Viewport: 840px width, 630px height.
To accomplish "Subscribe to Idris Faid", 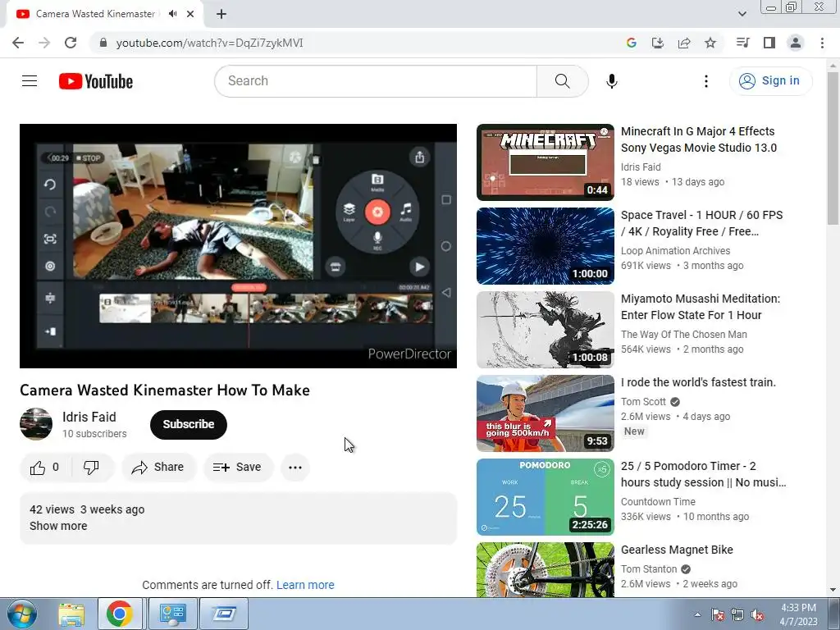I will 189,424.
